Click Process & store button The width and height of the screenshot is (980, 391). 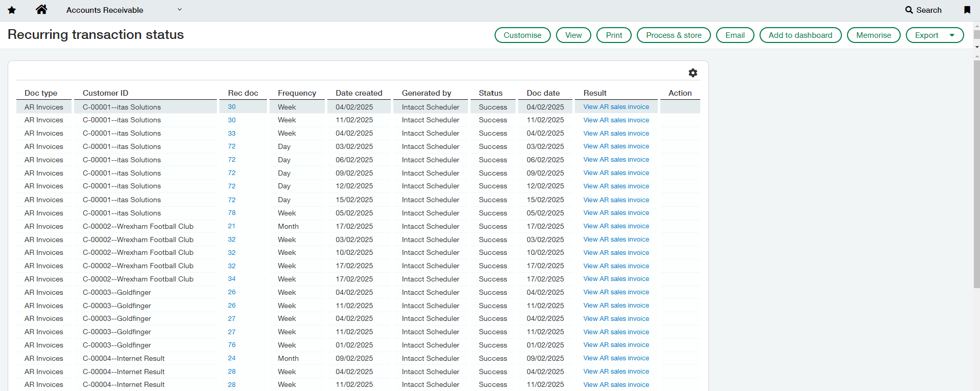coord(674,35)
